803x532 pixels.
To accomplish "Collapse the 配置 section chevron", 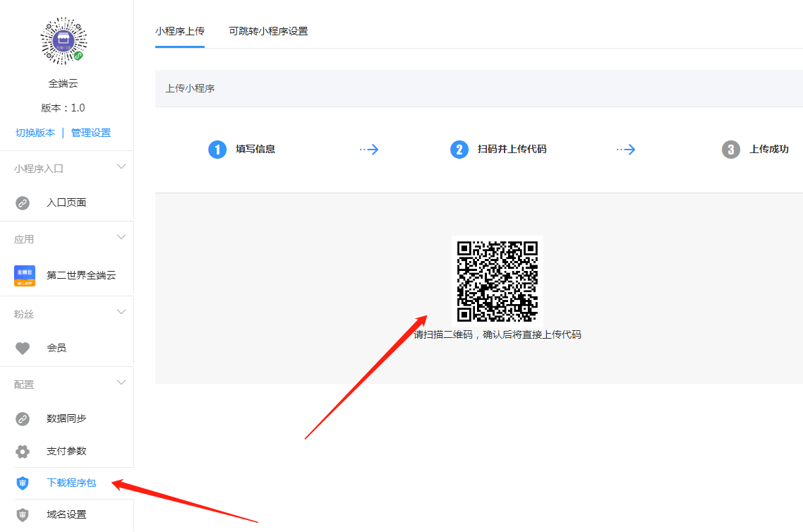I will tap(121, 382).
